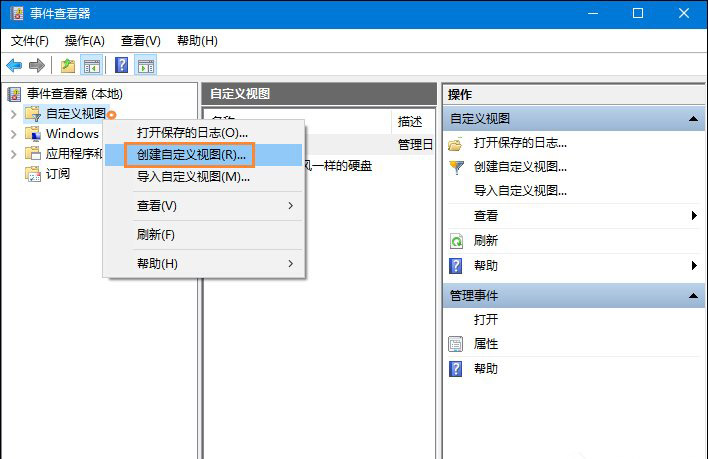Click 导入自定义视图... link in actions pane
The image size is (708, 459).
(x=520, y=191)
